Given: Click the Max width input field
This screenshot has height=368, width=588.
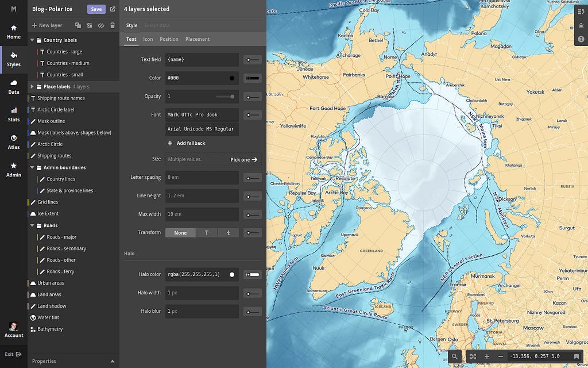Looking at the screenshot, I should point(200,214).
